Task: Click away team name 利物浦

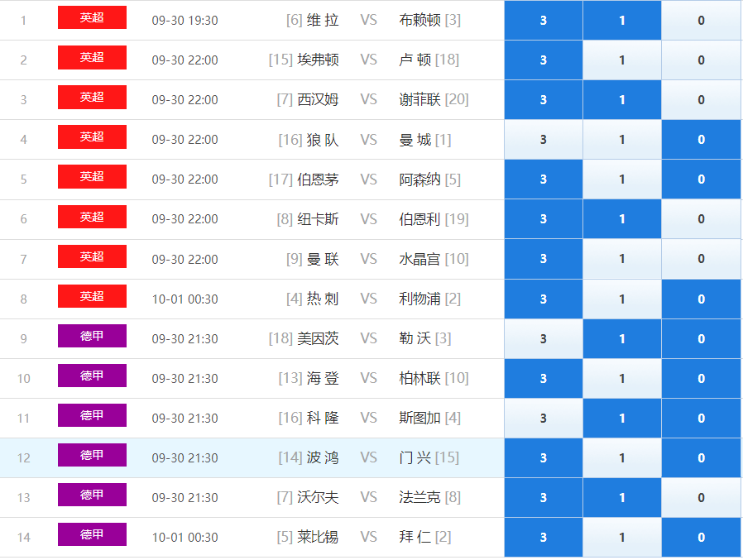Action: (419, 299)
